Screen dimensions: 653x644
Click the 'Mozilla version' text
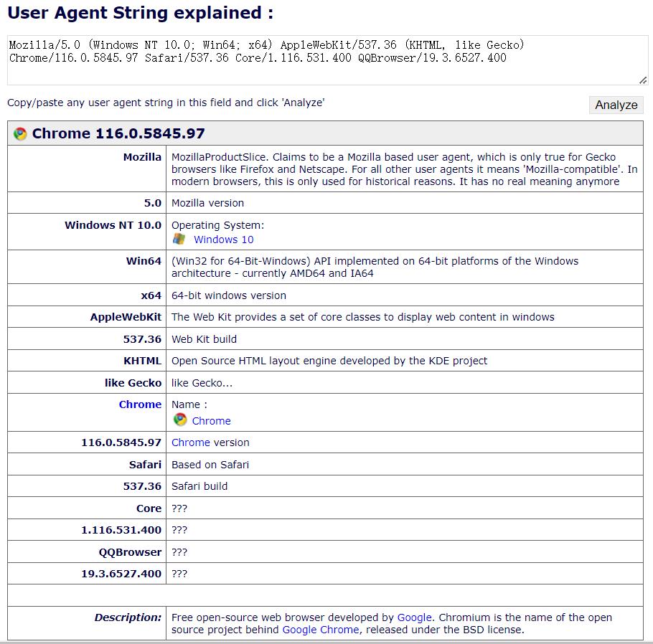[x=207, y=203]
